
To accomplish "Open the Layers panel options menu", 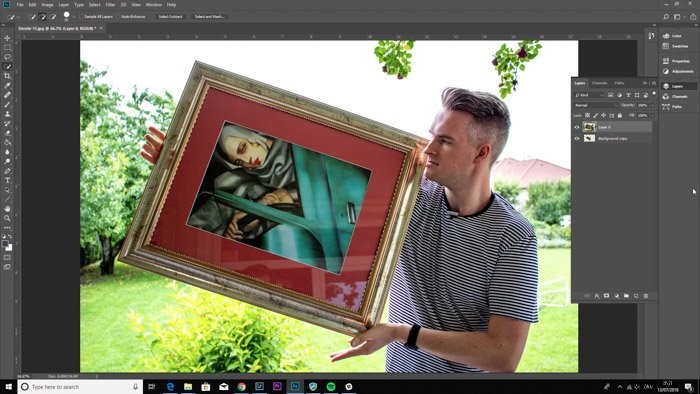I will (654, 83).
